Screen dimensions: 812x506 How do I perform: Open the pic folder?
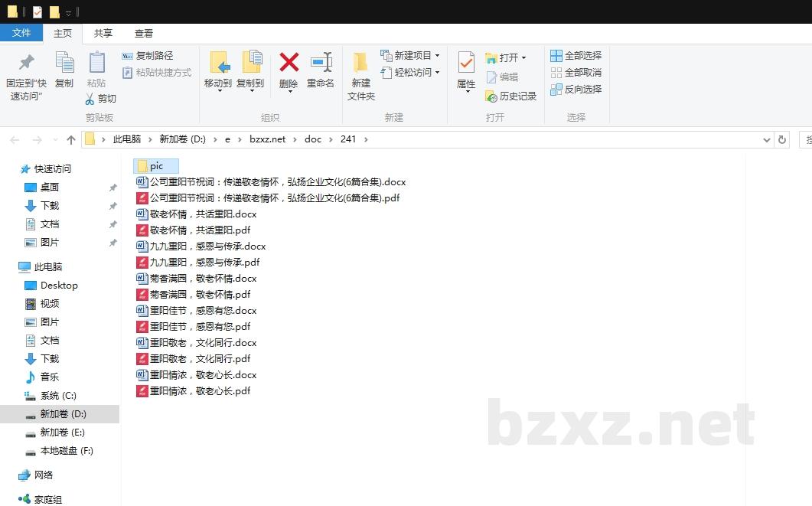(156, 166)
